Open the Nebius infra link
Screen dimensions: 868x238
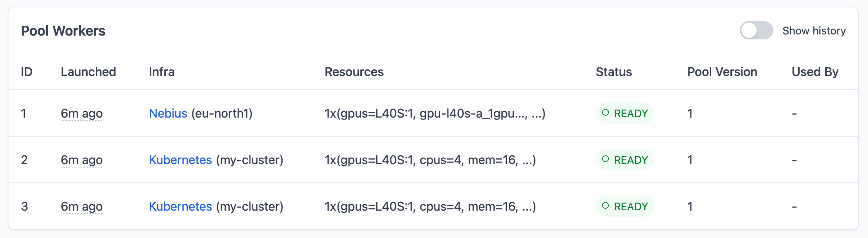coord(168,113)
